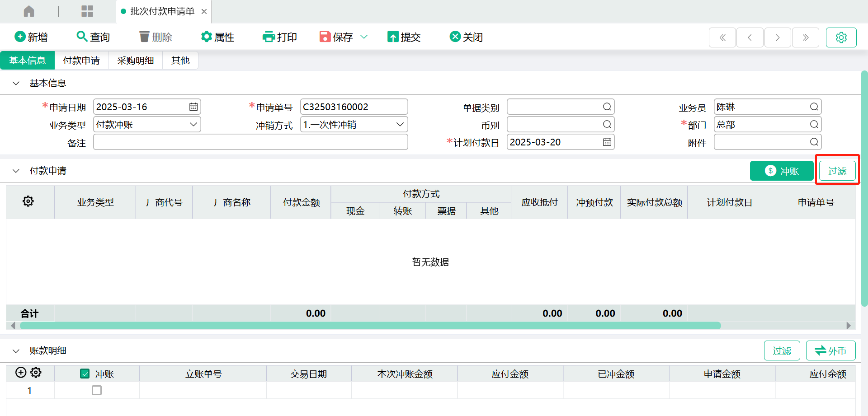
Task: Open the 币别 lookup search icon
Action: (x=607, y=125)
